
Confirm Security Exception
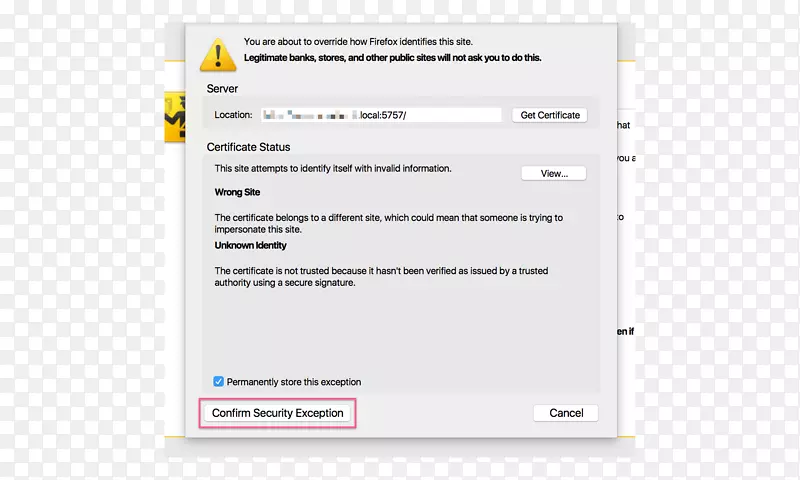[278, 413]
